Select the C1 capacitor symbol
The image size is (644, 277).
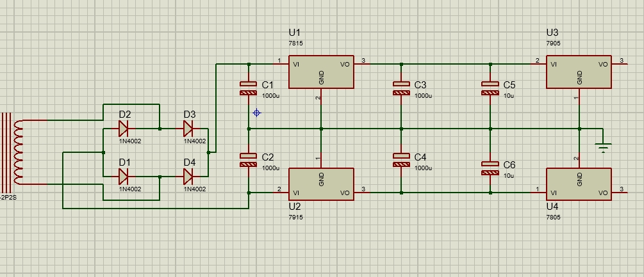click(249, 88)
